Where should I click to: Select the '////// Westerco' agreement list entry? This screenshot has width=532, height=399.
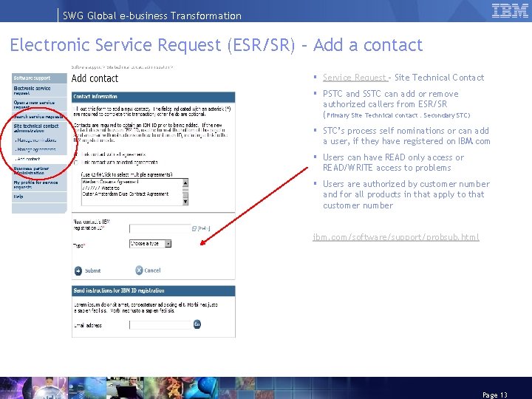pyautogui.click(x=100, y=188)
